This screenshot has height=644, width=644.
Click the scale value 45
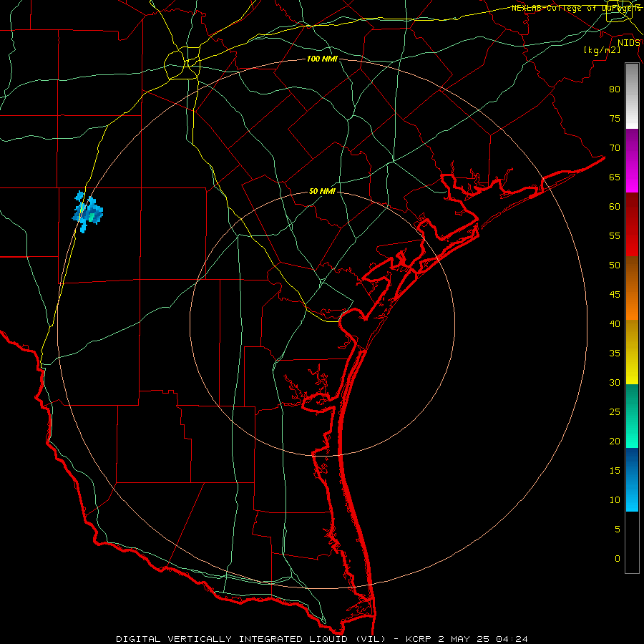point(615,295)
